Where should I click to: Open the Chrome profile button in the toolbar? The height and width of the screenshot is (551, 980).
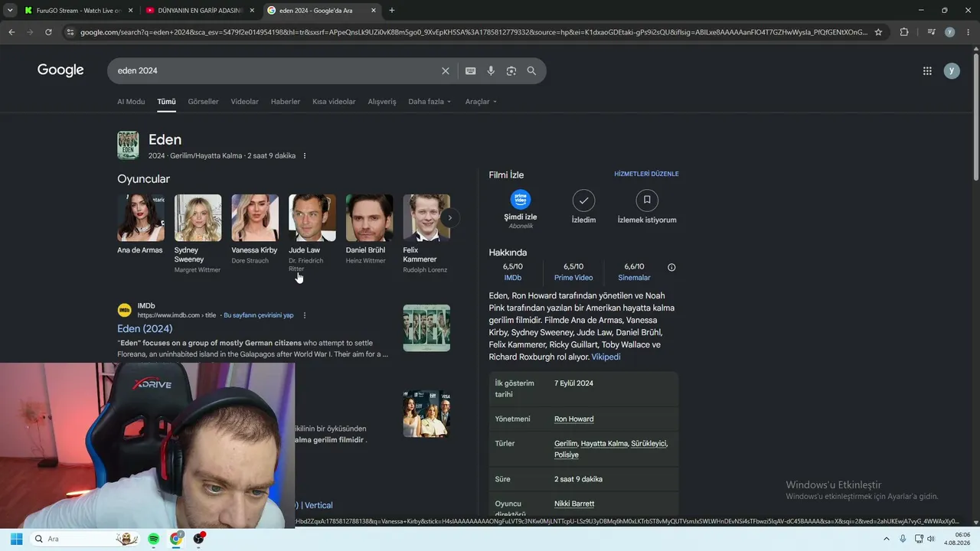click(950, 32)
